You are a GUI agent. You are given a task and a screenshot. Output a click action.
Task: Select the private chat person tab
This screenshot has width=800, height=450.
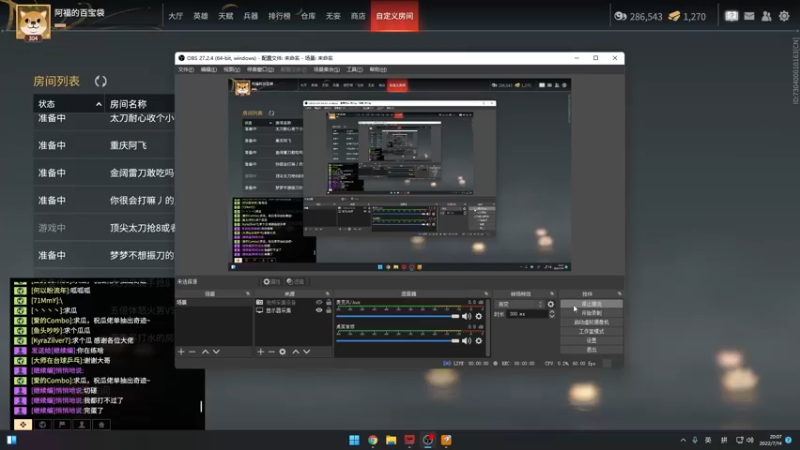point(82,424)
